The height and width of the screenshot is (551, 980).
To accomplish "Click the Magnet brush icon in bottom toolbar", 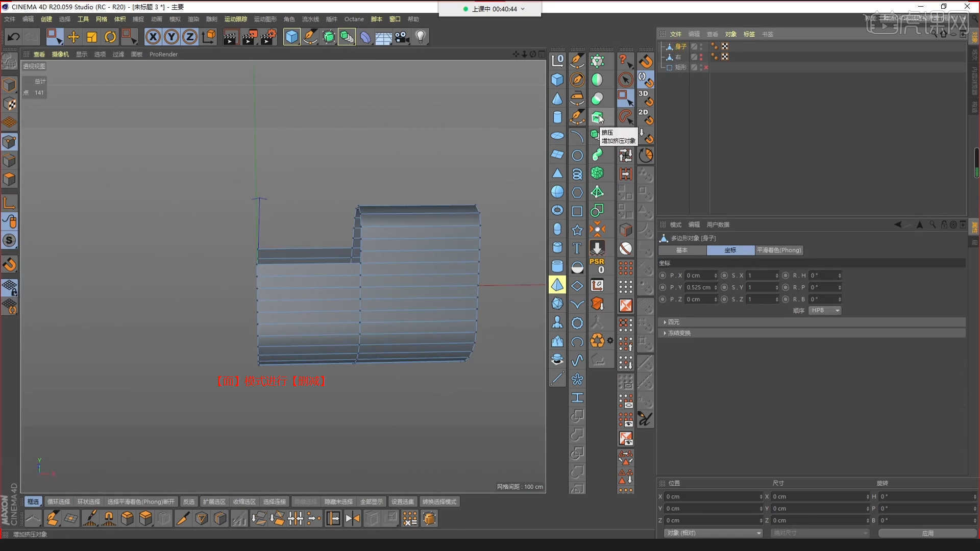I will tap(109, 519).
